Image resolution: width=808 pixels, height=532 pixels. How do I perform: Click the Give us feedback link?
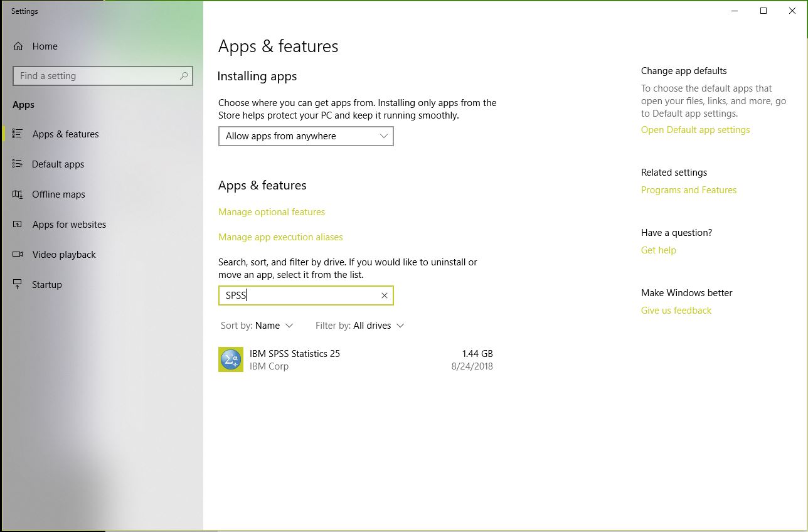(676, 311)
